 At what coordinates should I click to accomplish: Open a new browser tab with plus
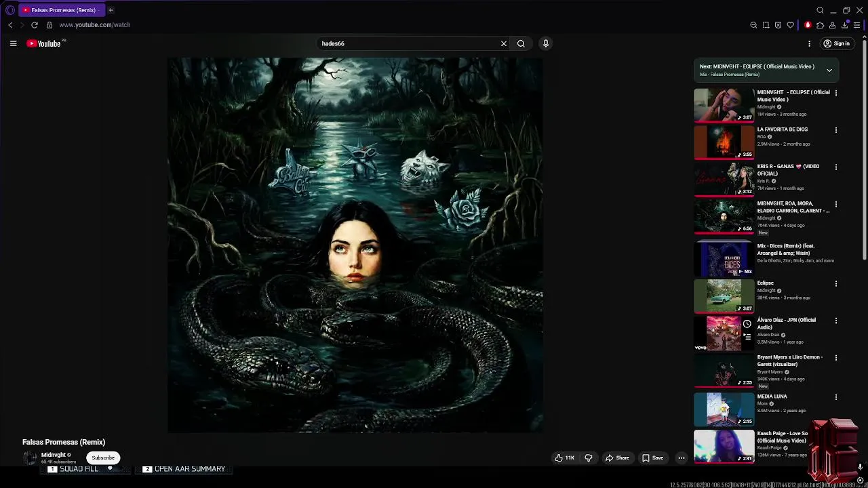[x=111, y=10]
